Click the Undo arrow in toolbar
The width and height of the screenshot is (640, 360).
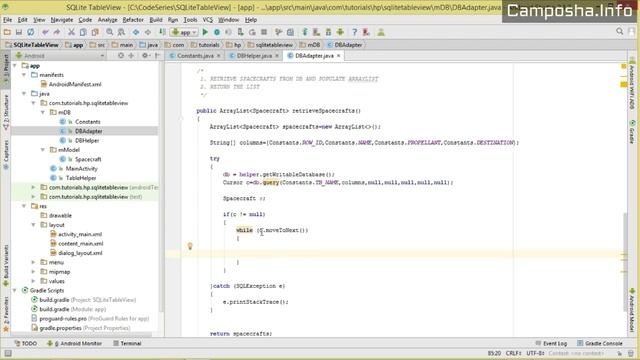45,32
